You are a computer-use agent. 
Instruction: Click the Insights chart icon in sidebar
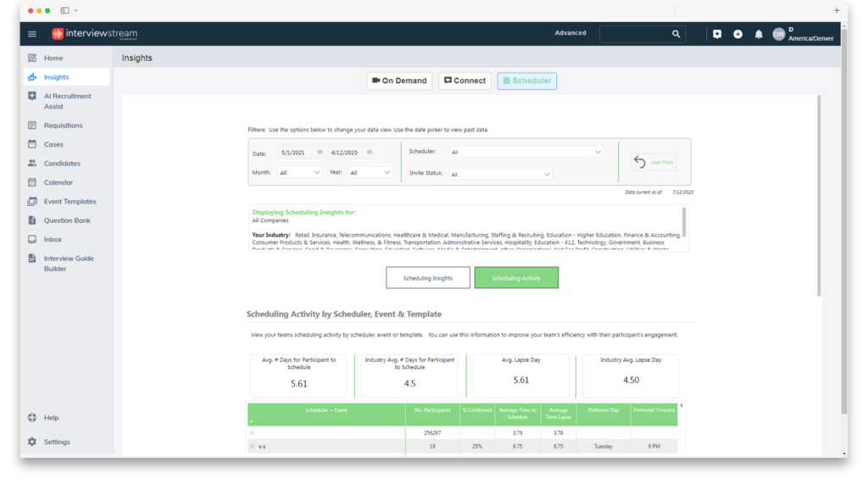(32, 77)
